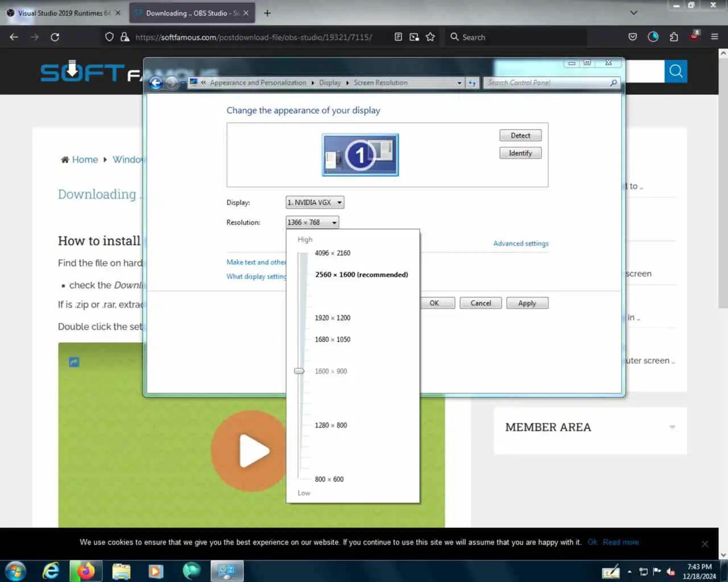The image size is (728, 582).
Task: Click the Control Panel back arrow
Action: 156,83
